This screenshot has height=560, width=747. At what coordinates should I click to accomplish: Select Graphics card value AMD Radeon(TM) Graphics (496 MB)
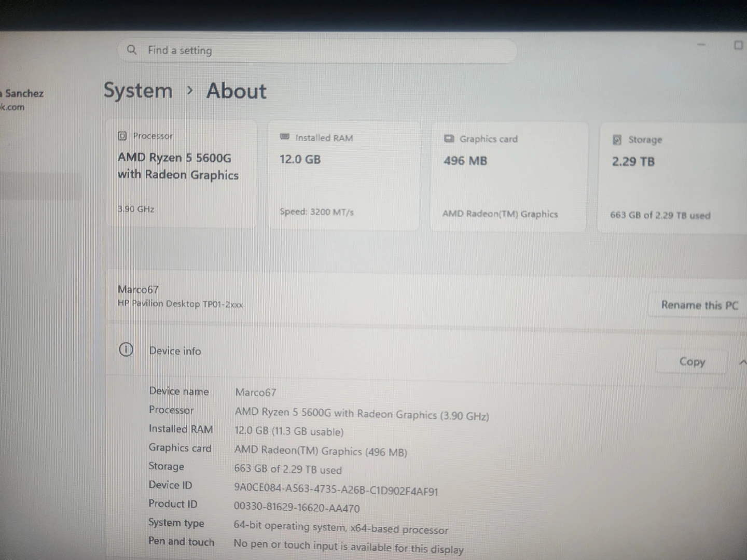click(321, 451)
